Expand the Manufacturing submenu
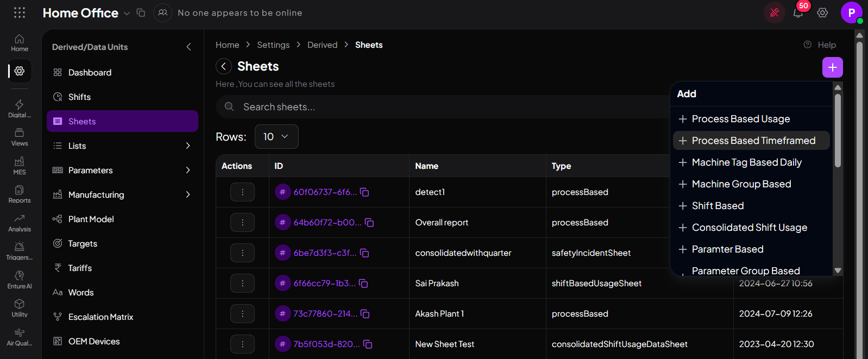868x359 pixels. click(188, 194)
